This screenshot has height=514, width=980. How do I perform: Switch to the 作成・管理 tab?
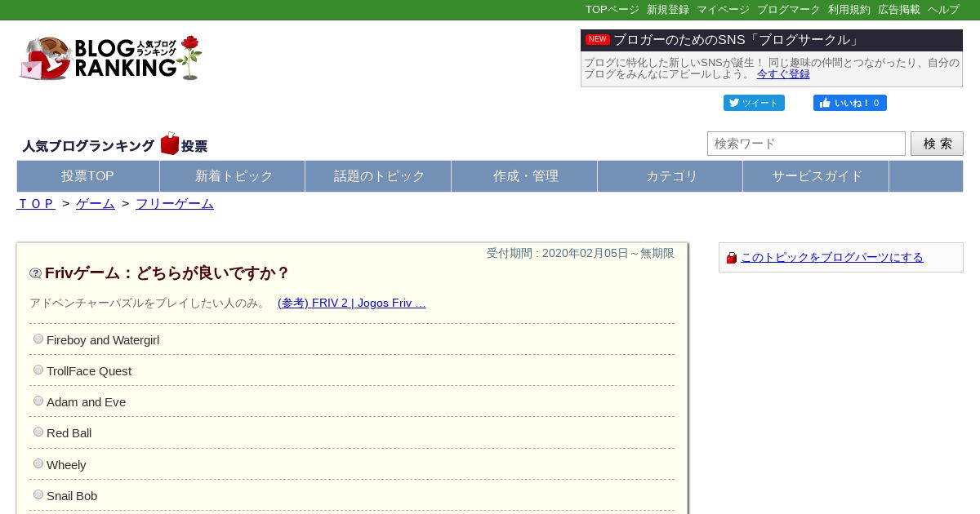click(525, 176)
